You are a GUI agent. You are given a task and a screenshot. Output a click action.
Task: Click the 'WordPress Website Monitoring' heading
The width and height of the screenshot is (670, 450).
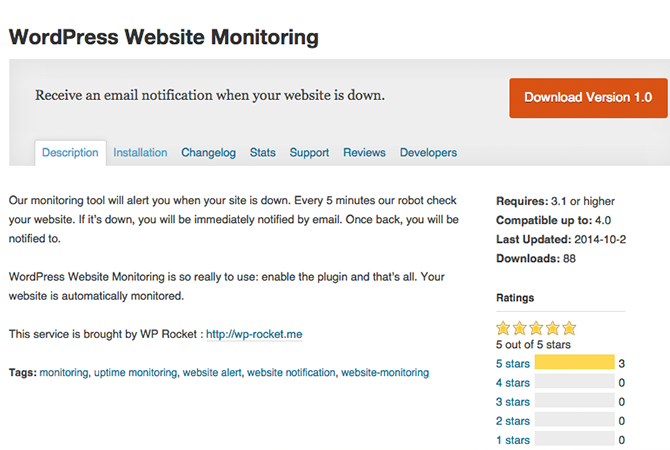tap(164, 37)
